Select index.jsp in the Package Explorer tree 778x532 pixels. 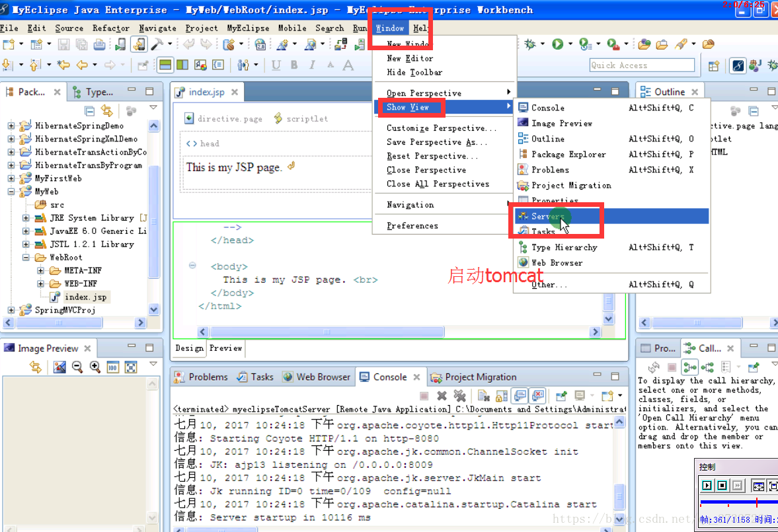(85, 297)
